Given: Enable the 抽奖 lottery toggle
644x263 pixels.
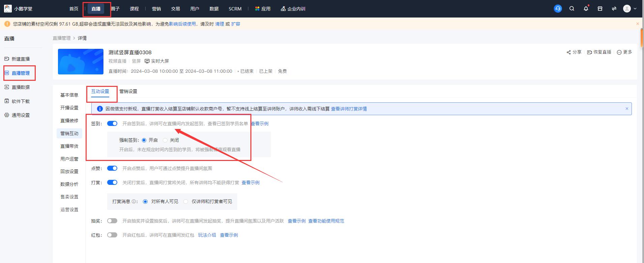Looking at the screenshot, I should (112, 221).
